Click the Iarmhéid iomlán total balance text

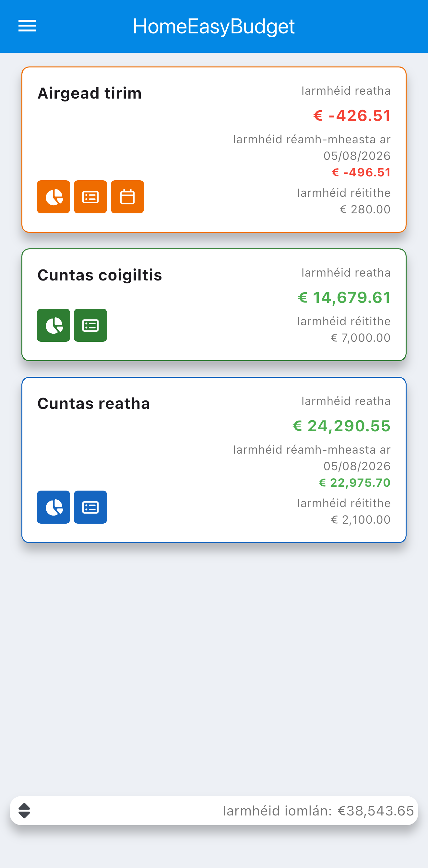pos(318,811)
